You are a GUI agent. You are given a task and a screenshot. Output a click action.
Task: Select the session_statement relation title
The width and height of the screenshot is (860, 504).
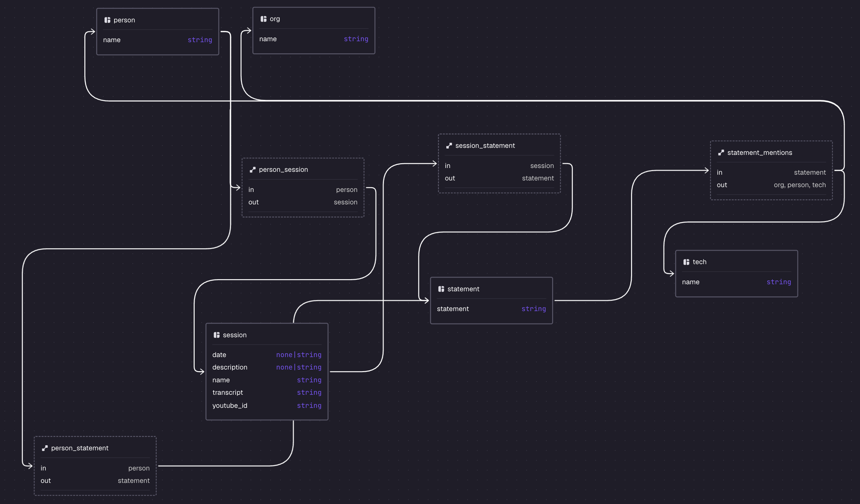(485, 146)
